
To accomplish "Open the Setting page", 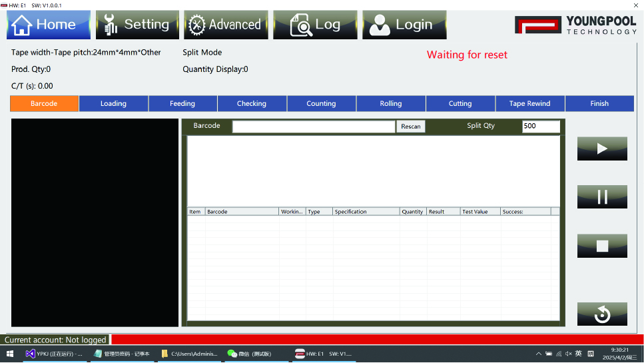I will (x=136, y=25).
